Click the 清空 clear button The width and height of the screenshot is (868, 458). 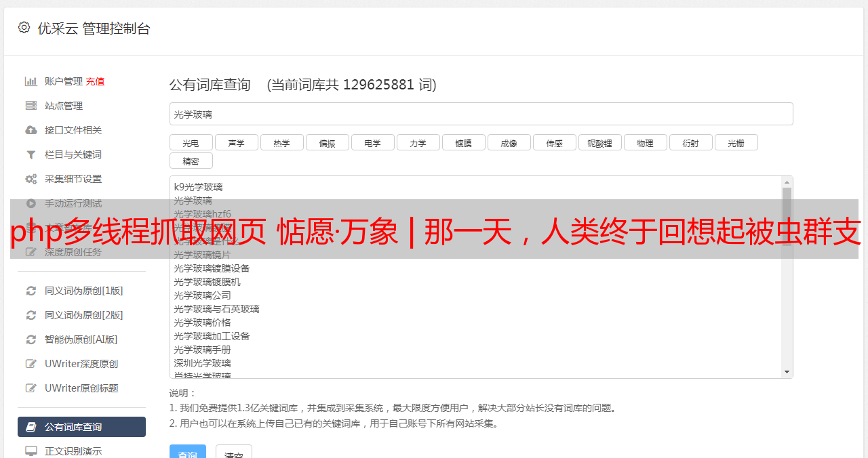[234, 451]
